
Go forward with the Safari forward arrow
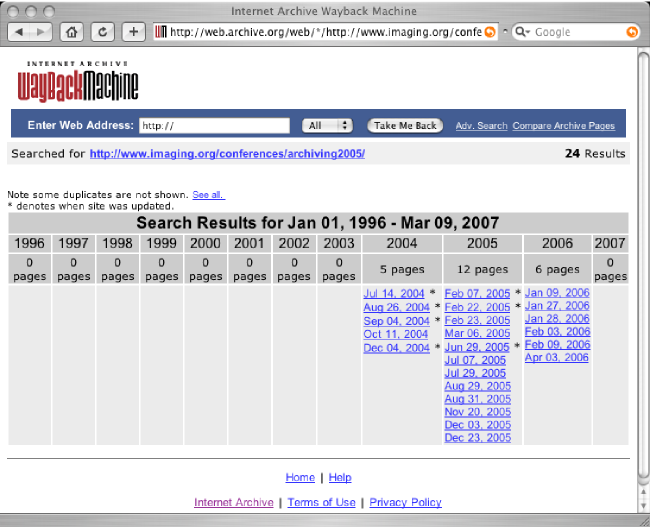(x=41, y=32)
